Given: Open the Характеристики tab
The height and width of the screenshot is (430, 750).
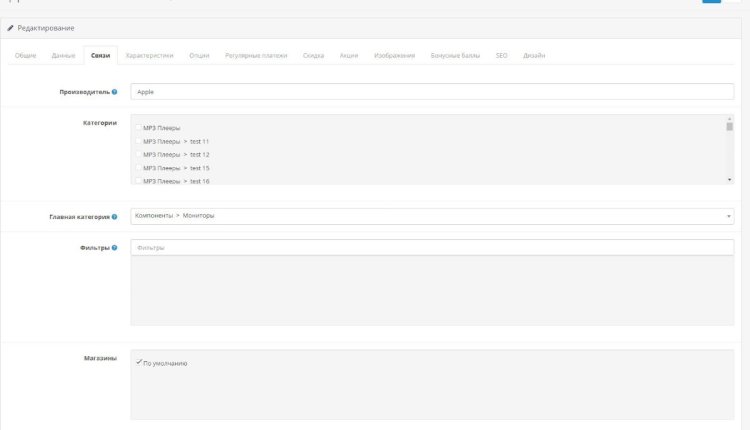Looking at the screenshot, I should click(156, 55).
